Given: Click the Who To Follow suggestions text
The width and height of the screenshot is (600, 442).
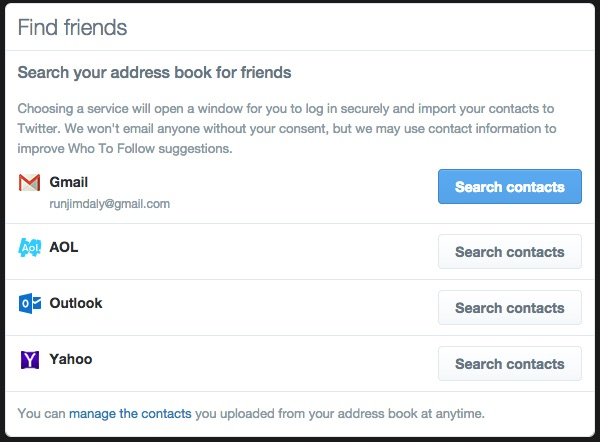Looking at the screenshot, I should (x=150, y=148).
